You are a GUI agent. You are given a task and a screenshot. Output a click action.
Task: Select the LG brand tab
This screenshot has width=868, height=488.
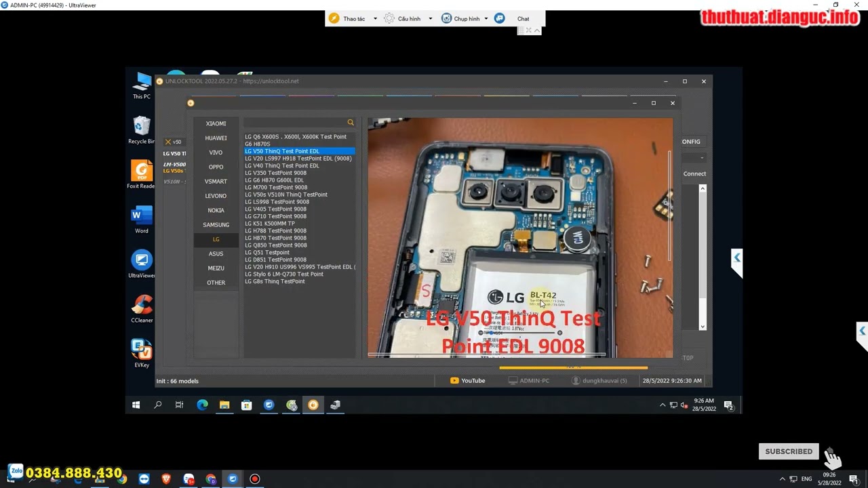pyautogui.click(x=216, y=239)
